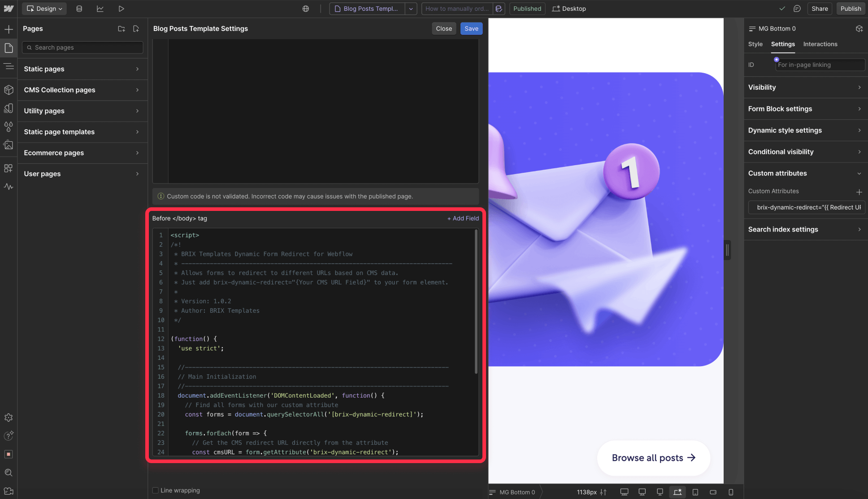The image size is (868, 499).
Task: Switch to the Style tab
Action: 755,44
